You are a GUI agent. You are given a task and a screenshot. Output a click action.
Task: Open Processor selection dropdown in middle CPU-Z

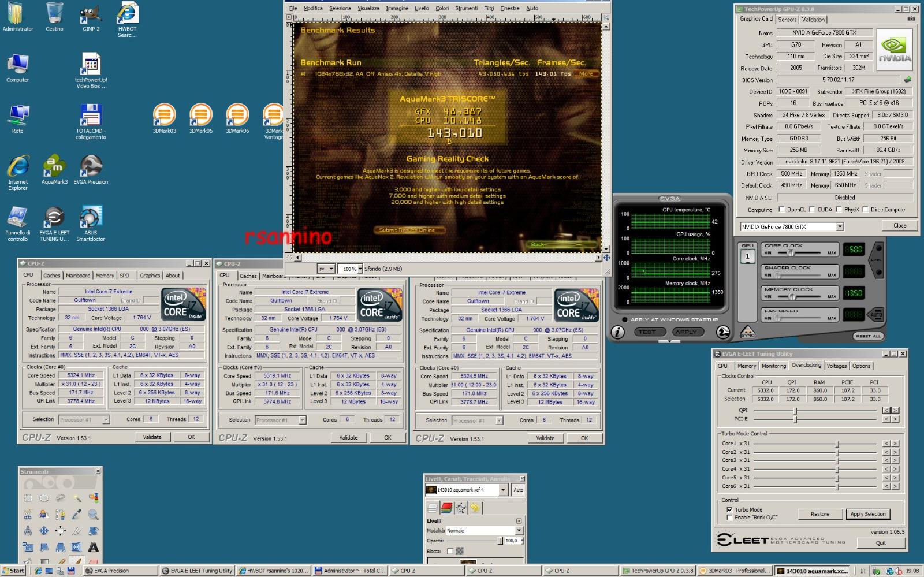302,420
